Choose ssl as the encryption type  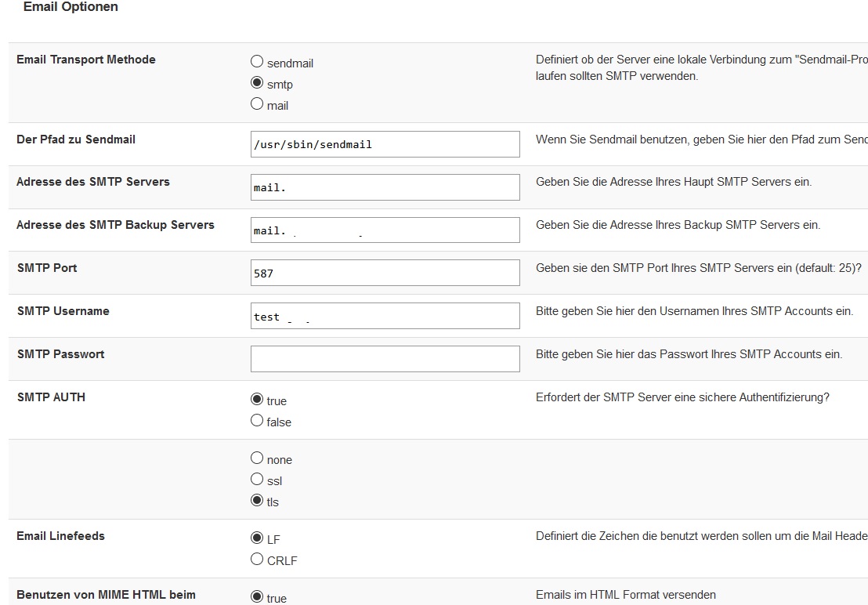pyautogui.click(x=257, y=480)
